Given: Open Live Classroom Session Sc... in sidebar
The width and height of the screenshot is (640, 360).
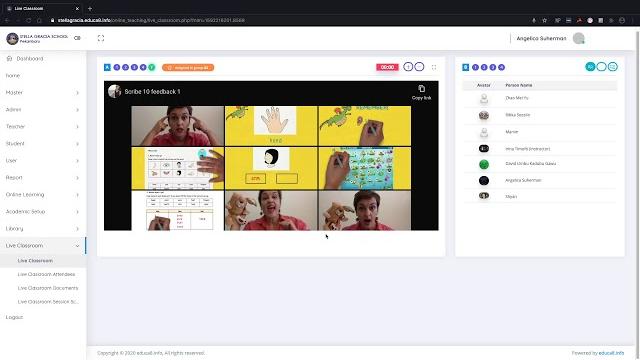Looking at the screenshot, I should (x=48, y=302).
